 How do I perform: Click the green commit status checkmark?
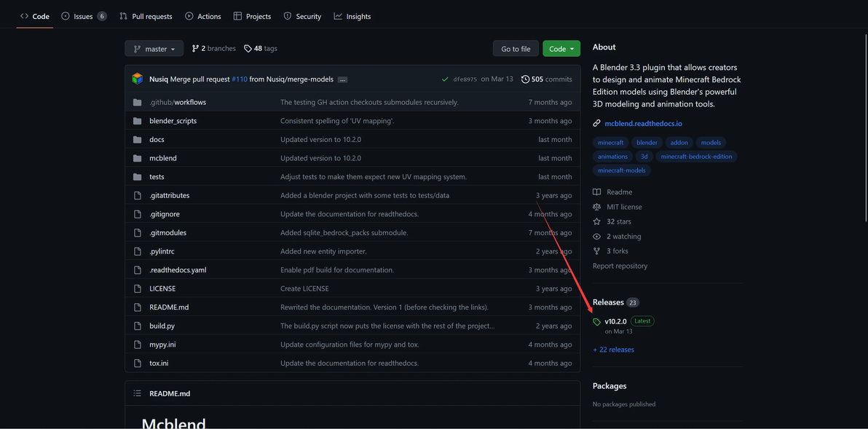(445, 79)
